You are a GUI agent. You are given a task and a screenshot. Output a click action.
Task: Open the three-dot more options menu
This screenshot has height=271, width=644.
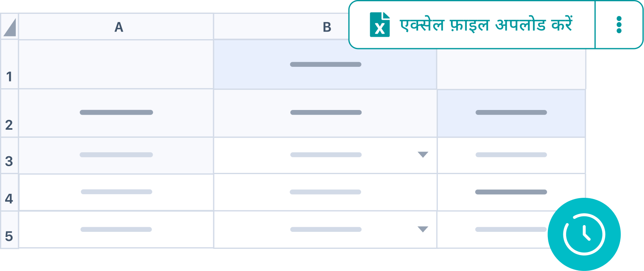[x=619, y=25]
